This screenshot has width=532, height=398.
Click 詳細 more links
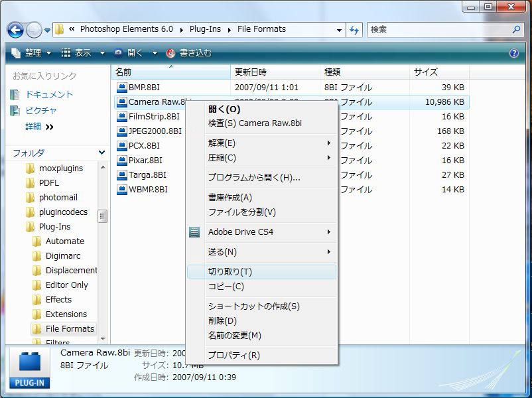39,127
